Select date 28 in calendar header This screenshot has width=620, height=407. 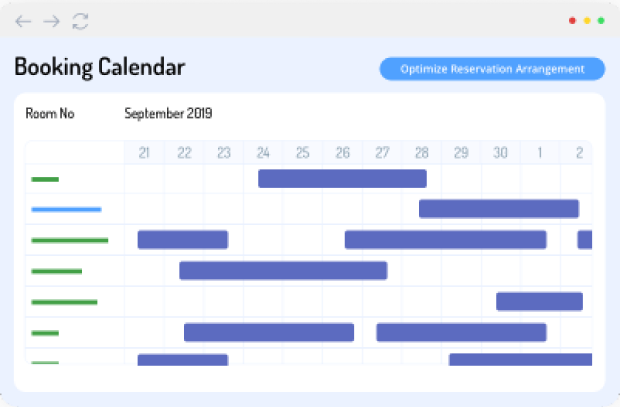[422, 153]
